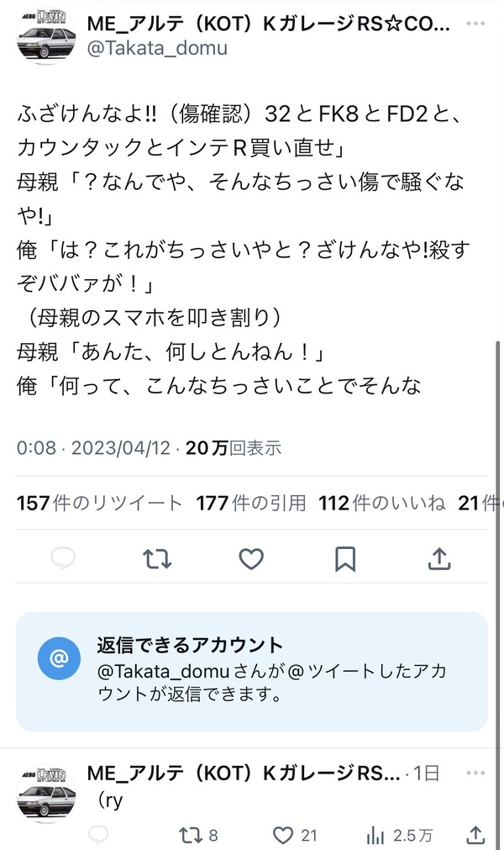Viewport: 504px width, 850px height.
Task: Like the main tweet with heart icon
Action: point(251,559)
